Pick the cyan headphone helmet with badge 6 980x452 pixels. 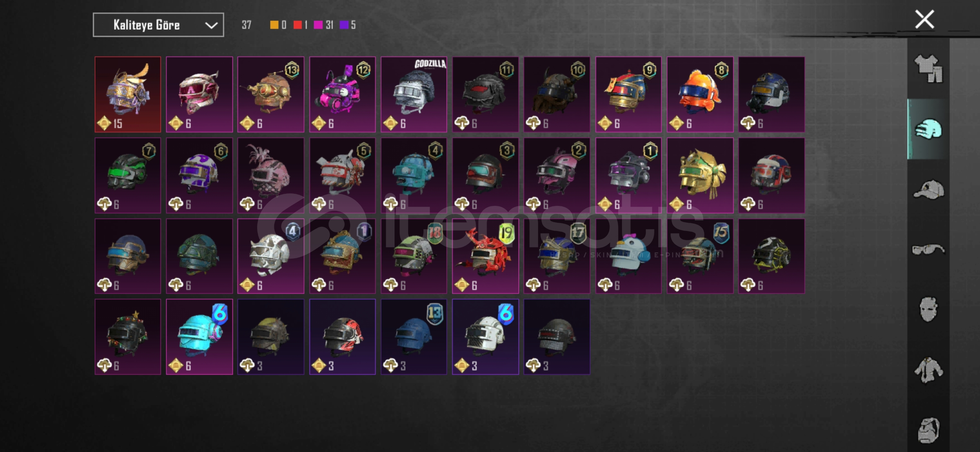pyautogui.click(x=199, y=336)
